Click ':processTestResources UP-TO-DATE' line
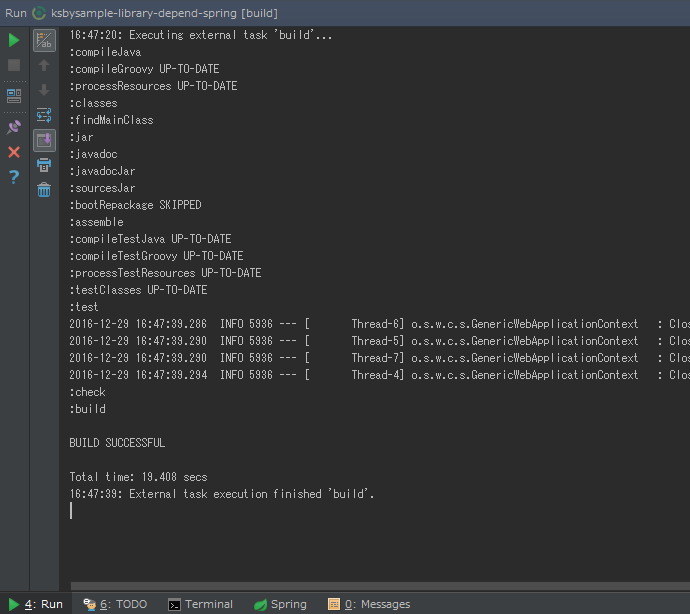Viewport: 690px width, 614px height. [165, 273]
